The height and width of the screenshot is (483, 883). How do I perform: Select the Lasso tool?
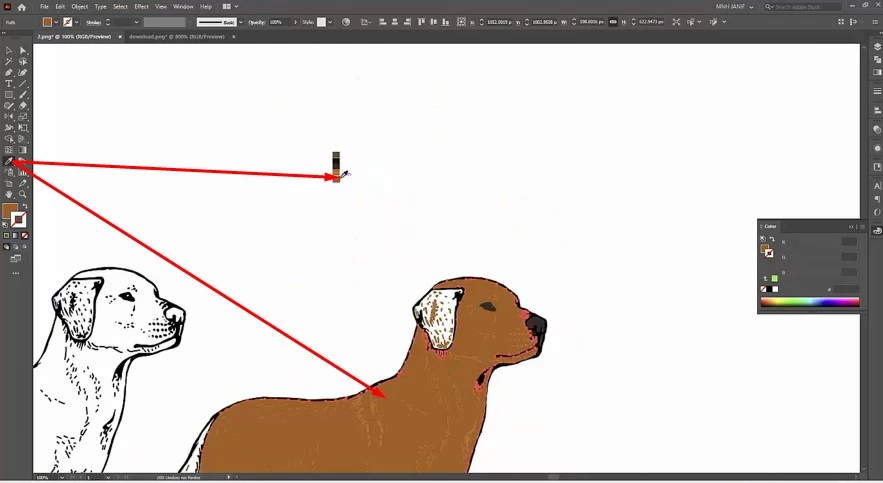pyautogui.click(x=23, y=61)
